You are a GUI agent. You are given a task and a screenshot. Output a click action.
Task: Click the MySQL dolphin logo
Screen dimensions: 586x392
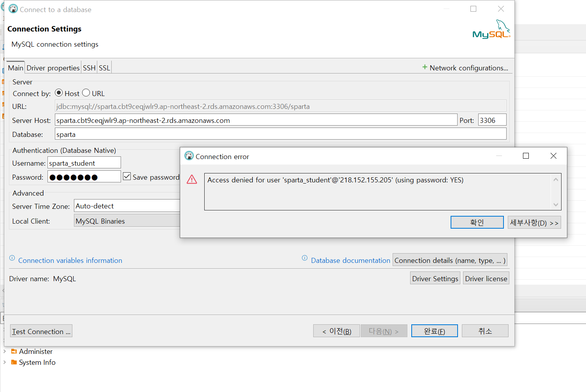click(x=491, y=29)
